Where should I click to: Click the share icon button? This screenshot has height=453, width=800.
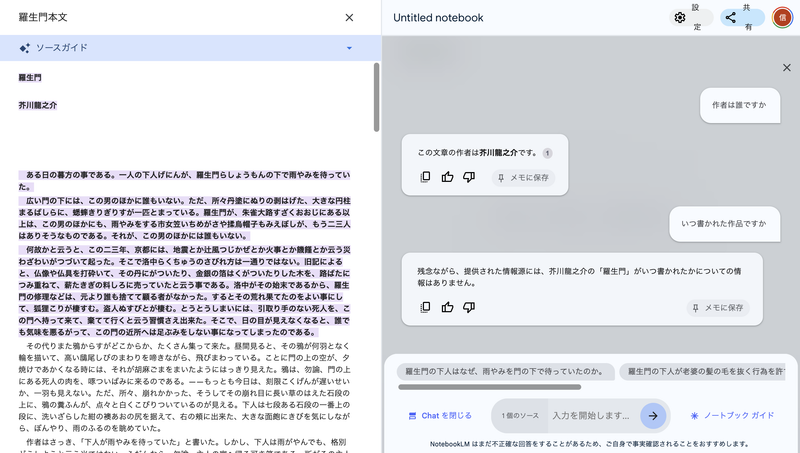(x=731, y=17)
